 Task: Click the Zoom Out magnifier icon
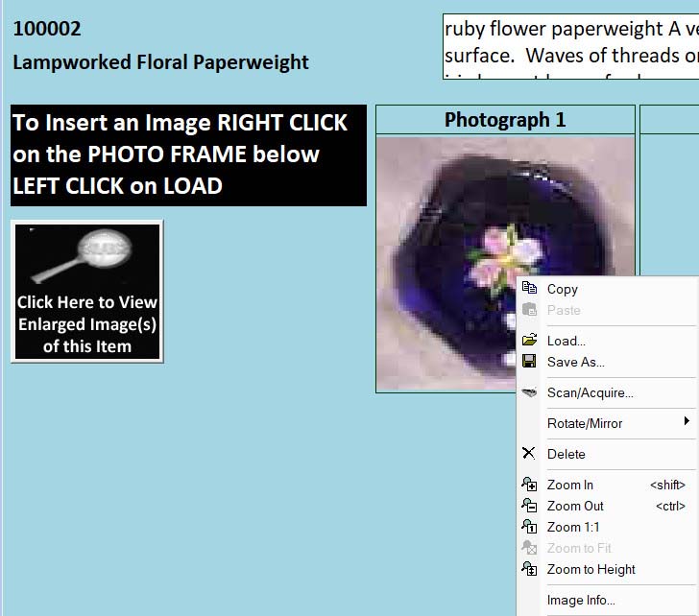point(528,506)
